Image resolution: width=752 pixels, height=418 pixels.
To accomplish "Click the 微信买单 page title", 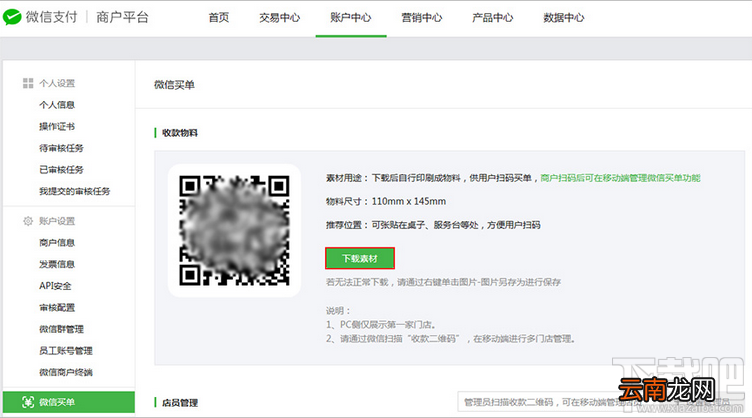I will tap(174, 85).
